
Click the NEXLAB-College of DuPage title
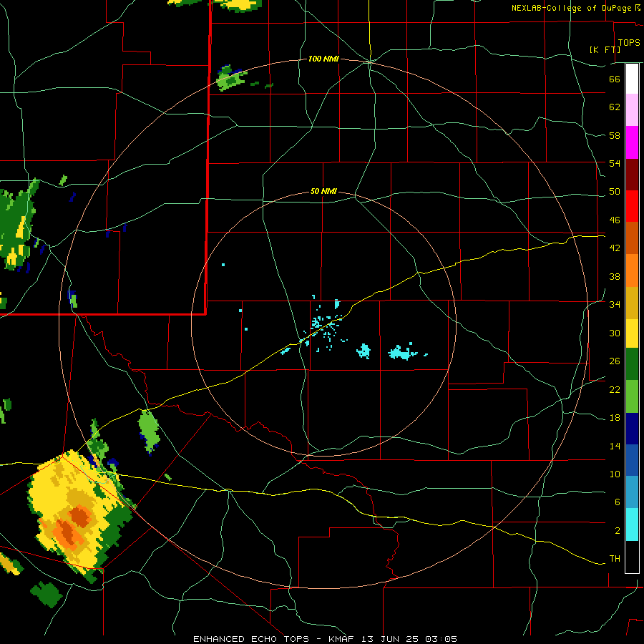pyautogui.click(x=571, y=8)
